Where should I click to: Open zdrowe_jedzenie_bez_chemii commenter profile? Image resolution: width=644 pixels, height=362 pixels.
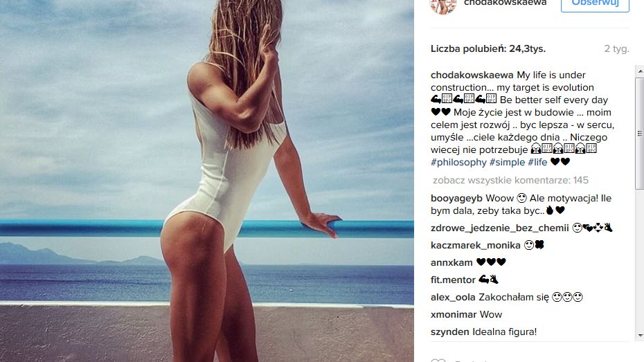[499, 228]
